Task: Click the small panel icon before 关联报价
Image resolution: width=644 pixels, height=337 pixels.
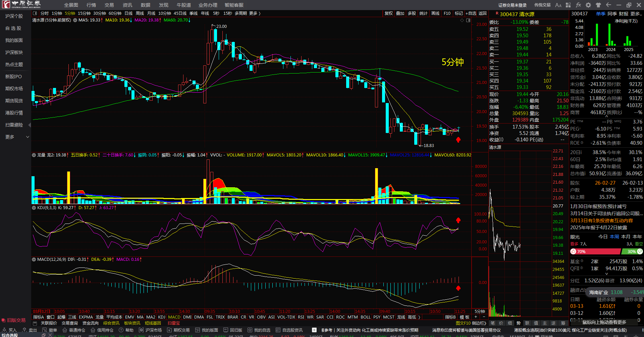Action: tap(35, 323)
